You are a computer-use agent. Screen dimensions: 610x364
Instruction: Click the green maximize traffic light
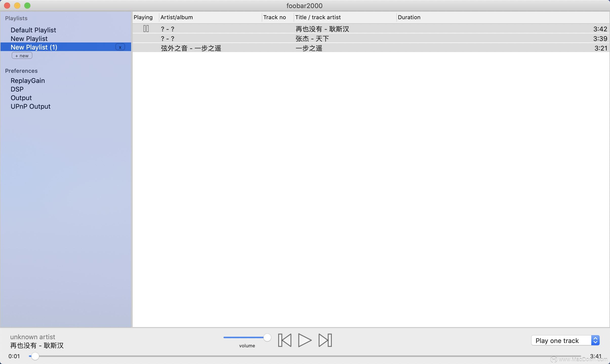pyautogui.click(x=27, y=5)
